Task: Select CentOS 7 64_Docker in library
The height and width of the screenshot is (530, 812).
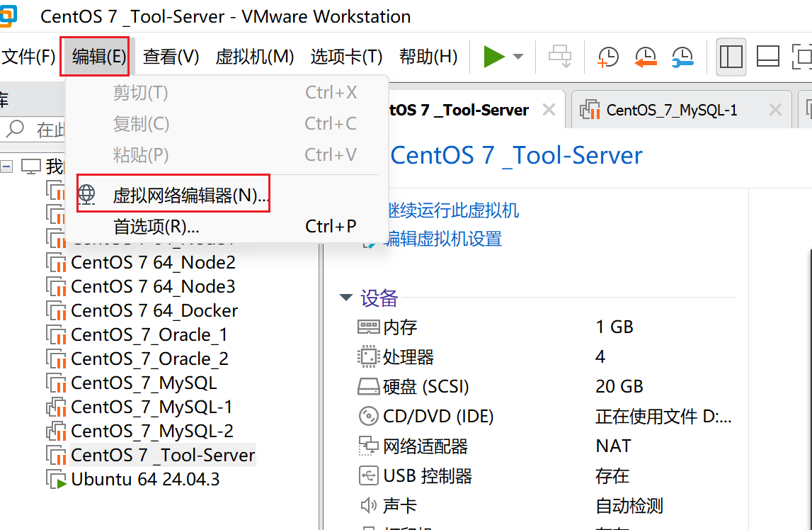Action: [154, 310]
